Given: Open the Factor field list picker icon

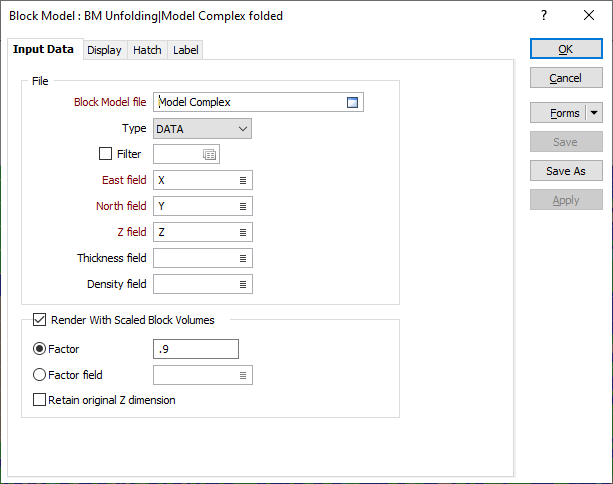Looking at the screenshot, I should [x=243, y=375].
